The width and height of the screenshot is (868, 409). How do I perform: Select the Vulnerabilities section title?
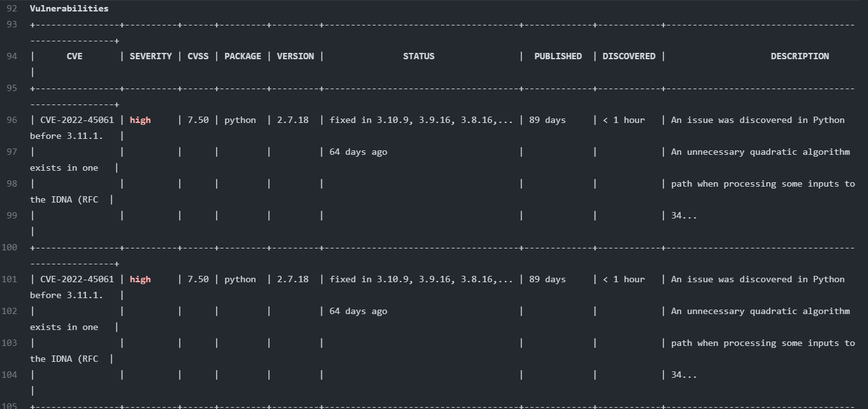coord(69,8)
